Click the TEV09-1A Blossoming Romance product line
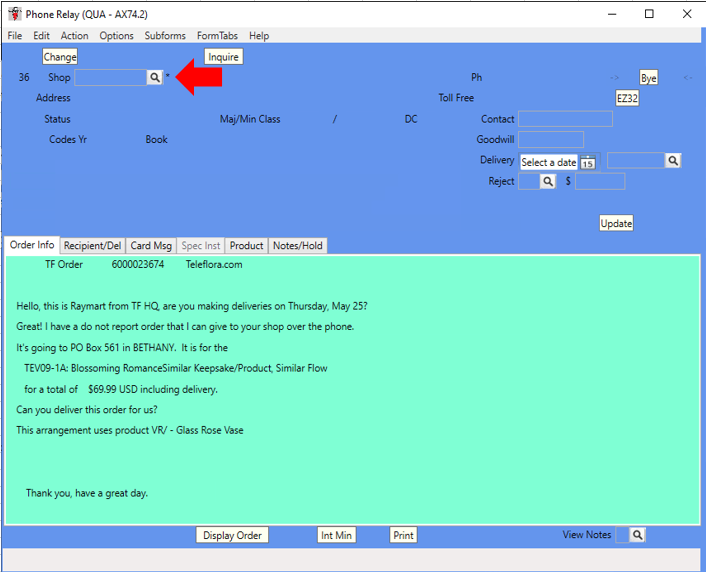The height and width of the screenshot is (572, 706). (176, 368)
